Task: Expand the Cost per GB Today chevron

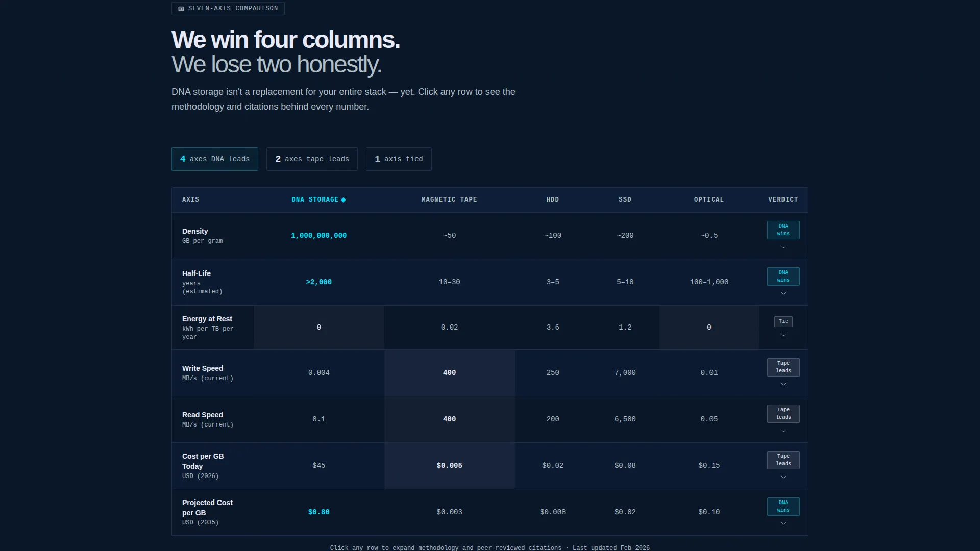Action: 783,477
